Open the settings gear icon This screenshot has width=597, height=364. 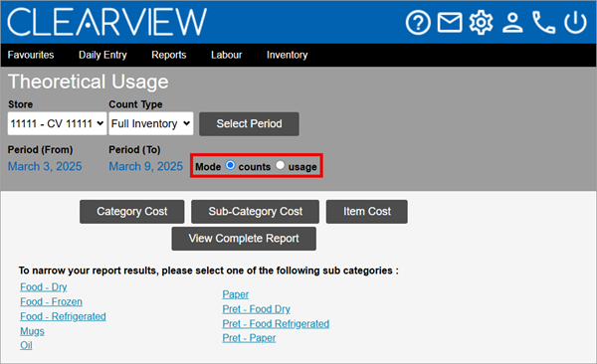pos(481,23)
